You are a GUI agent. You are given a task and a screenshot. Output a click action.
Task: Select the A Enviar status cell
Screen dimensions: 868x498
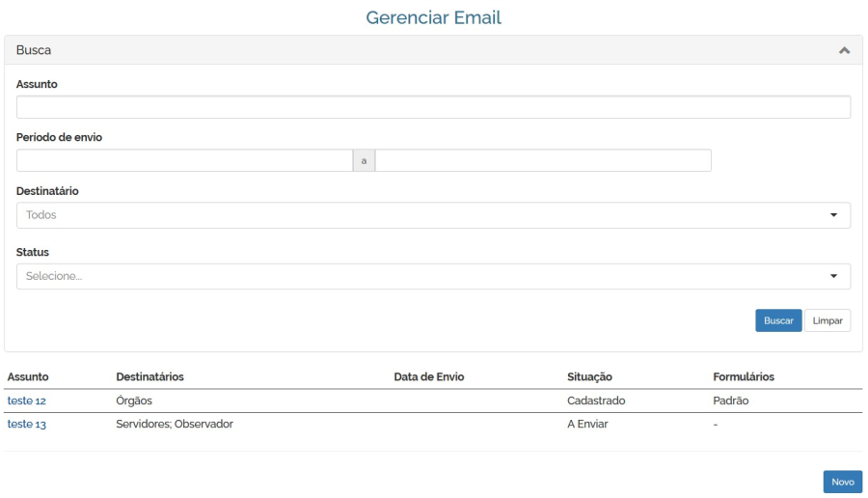587,424
